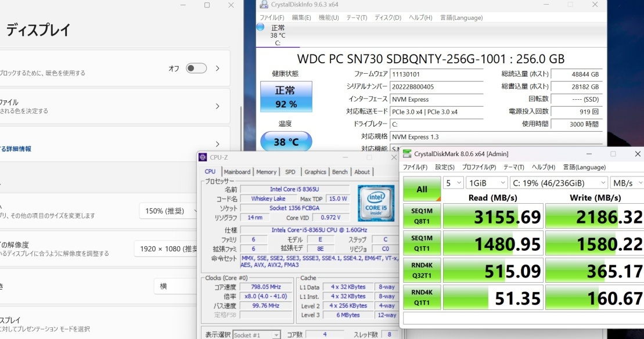Image resolution: width=644 pixels, height=339 pixels.
Task: Run the RND4K Q32T1 benchmark
Action: (x=422, y=270)
